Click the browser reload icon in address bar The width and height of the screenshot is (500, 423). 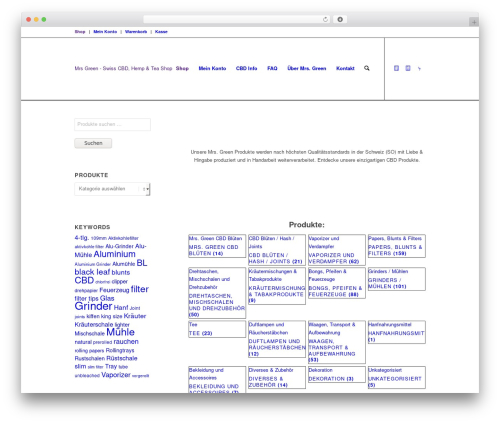click(x=325, y=20)
